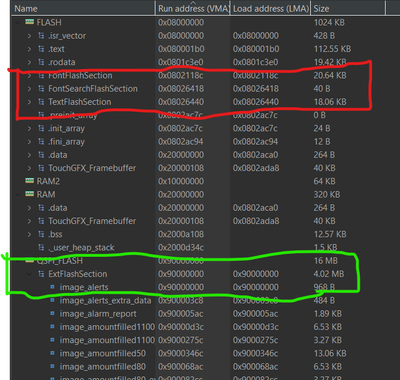Click the RAM memory region icon
Image resolution: width=400 pixels, height=380 pixels.
(29, 194)
